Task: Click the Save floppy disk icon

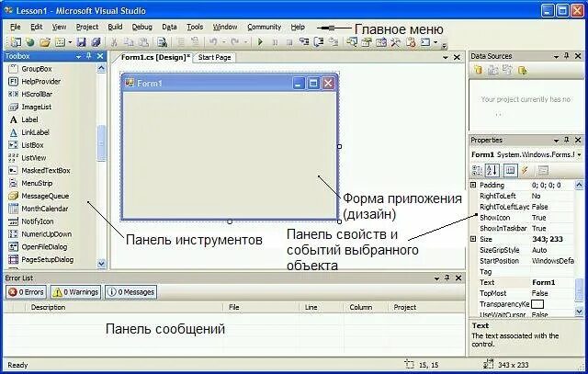Action: pyautogui.click(x=82, y=42)
